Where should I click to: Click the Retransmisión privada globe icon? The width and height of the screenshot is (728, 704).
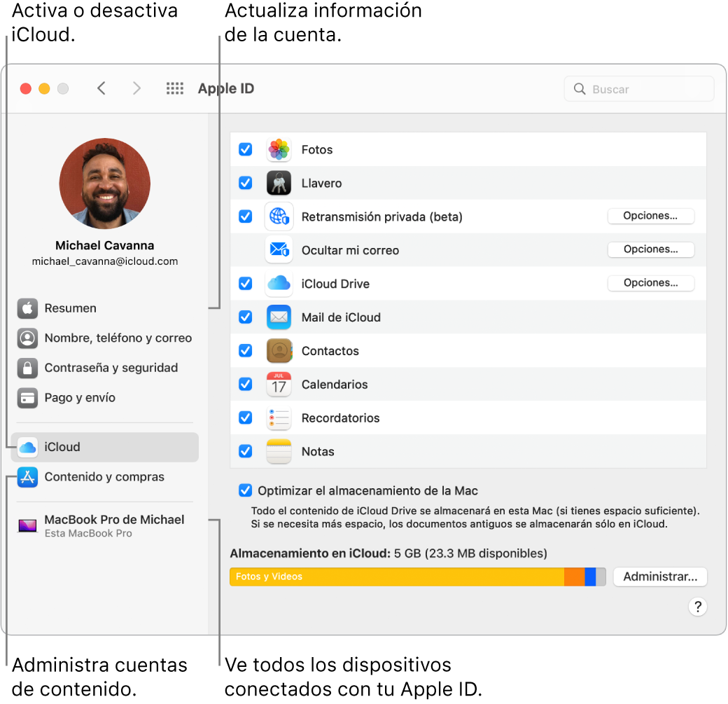point(279,216)
